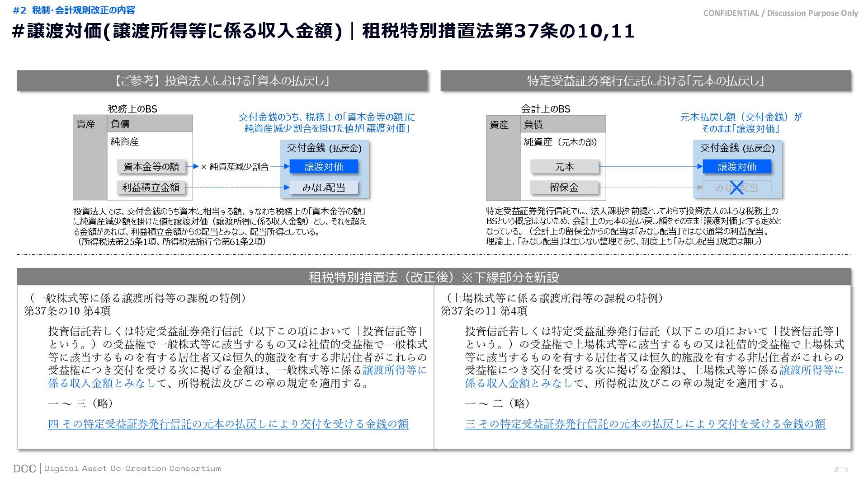This screenshot has width=868, height=488.
Task: Select the '利益積立金額' box
Action: click(x=151, y=187)
